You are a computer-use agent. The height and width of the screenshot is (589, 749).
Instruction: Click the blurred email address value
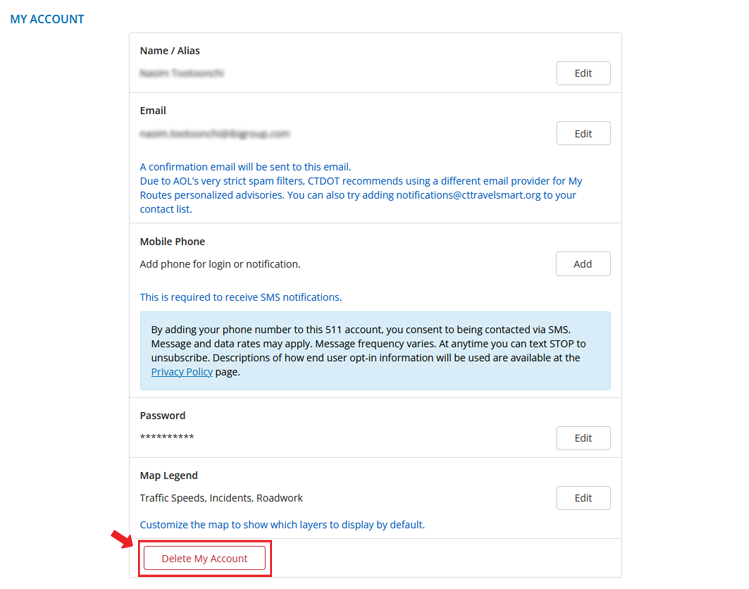pos(215,133)
